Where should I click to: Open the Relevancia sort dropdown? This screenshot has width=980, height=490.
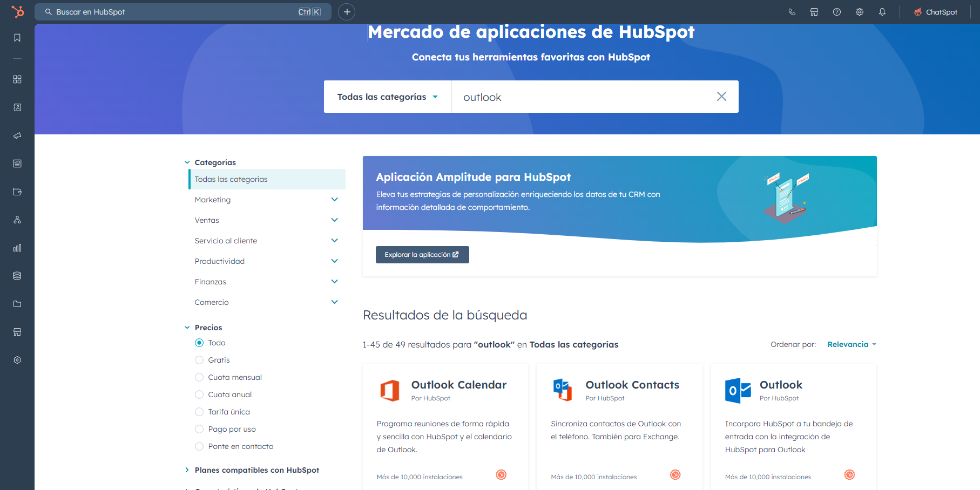point(851,344)
